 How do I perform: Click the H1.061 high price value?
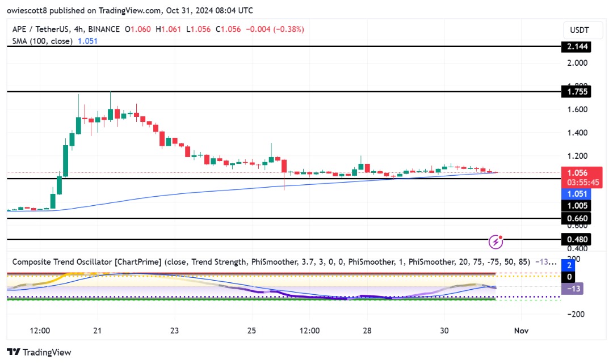pyautogui.click(x=168, y=29)
